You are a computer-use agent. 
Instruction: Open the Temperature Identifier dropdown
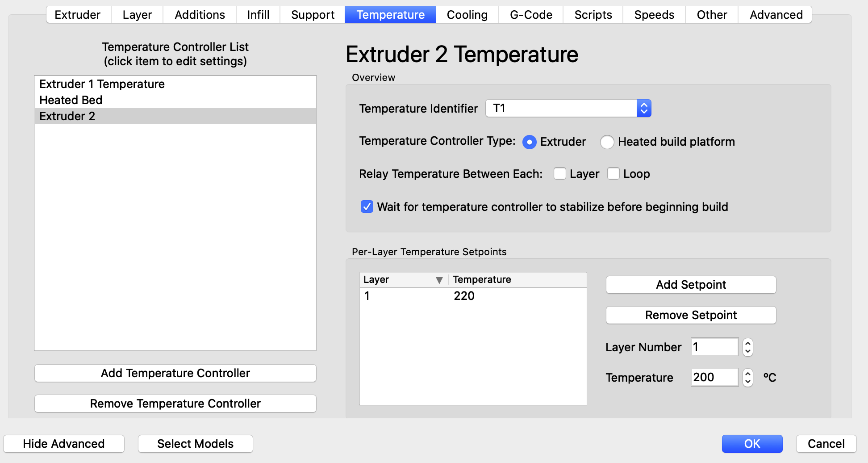tap(568, 108)
